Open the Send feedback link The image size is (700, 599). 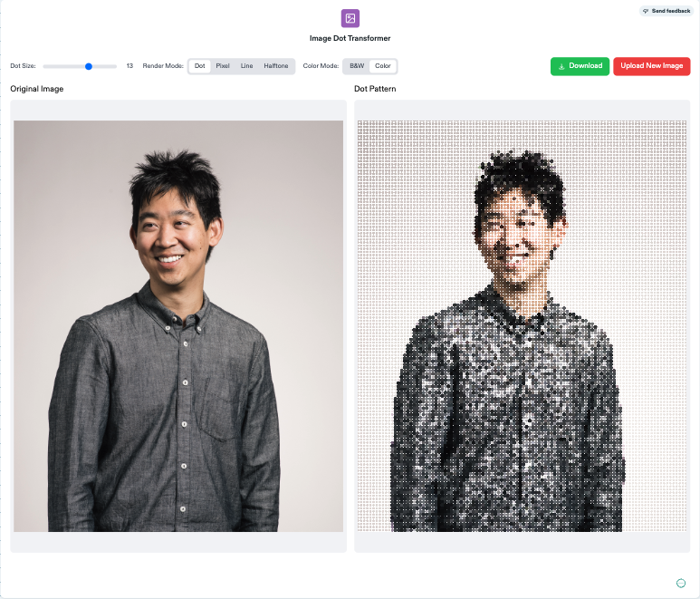pyautogui.click(x=668, y=11)
